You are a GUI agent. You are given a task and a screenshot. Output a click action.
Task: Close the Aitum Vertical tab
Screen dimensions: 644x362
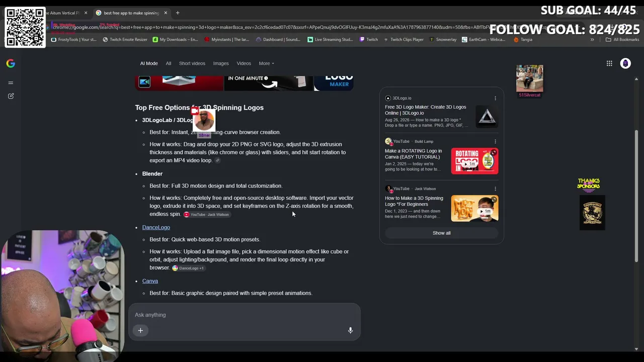pyautogui.click(x=86, y=13)
